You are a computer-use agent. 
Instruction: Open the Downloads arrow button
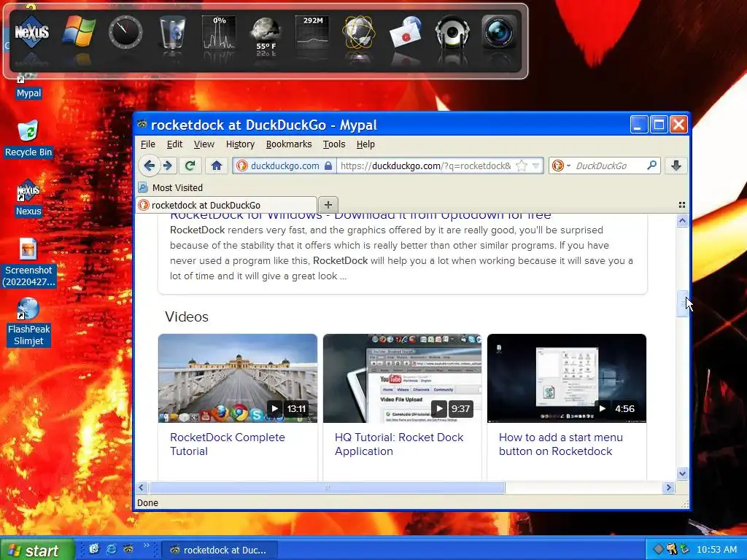click(676, 166)
